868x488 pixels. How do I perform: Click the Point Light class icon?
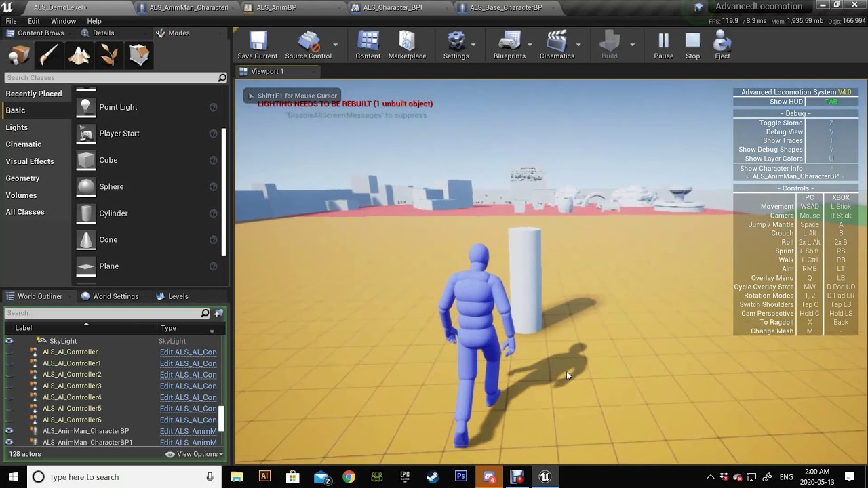[x=86, y=107]
